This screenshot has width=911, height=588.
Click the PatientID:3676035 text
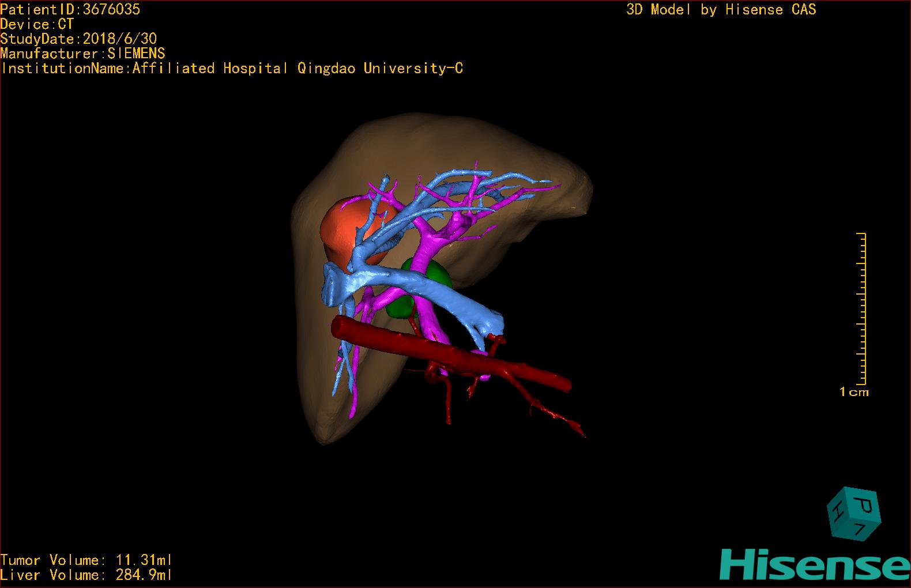point(70,9)
